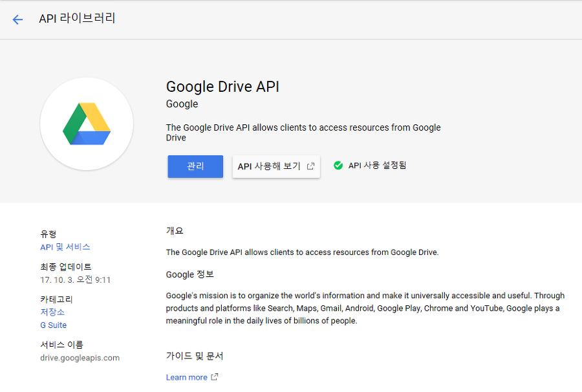Click the API 라이브러리 page title
This screenshot has height=392, width=582.
(x=77, y=19)
